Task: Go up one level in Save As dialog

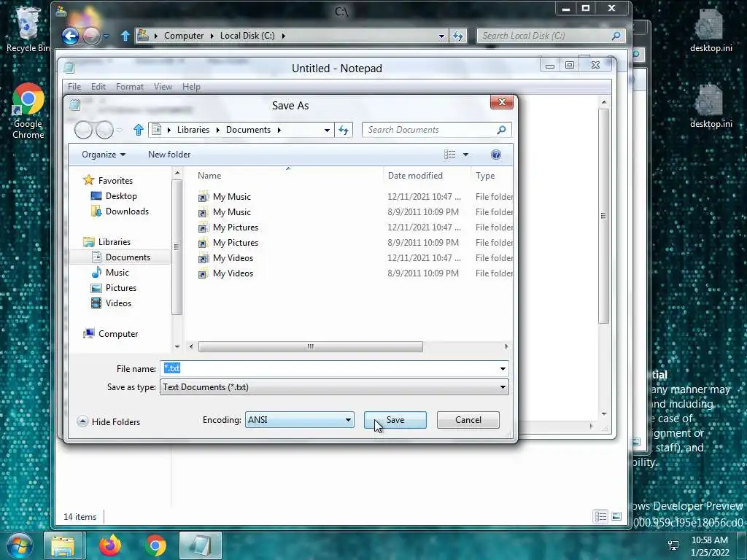Action: pos(138,130)
